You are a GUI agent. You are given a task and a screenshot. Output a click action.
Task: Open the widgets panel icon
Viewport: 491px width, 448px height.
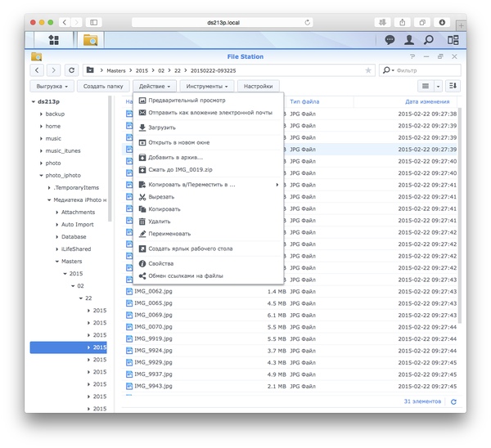pyautogui.click(x=453, y=40)
